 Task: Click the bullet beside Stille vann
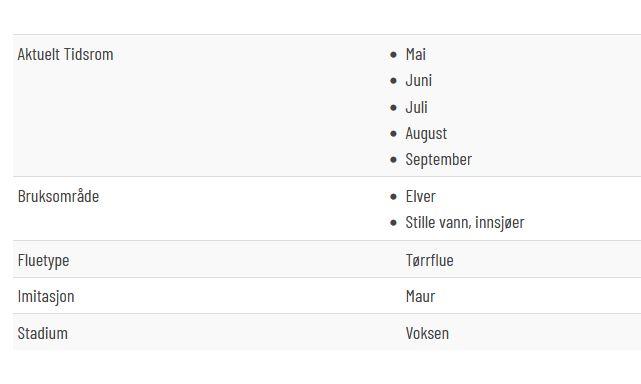tap(393, 223)
